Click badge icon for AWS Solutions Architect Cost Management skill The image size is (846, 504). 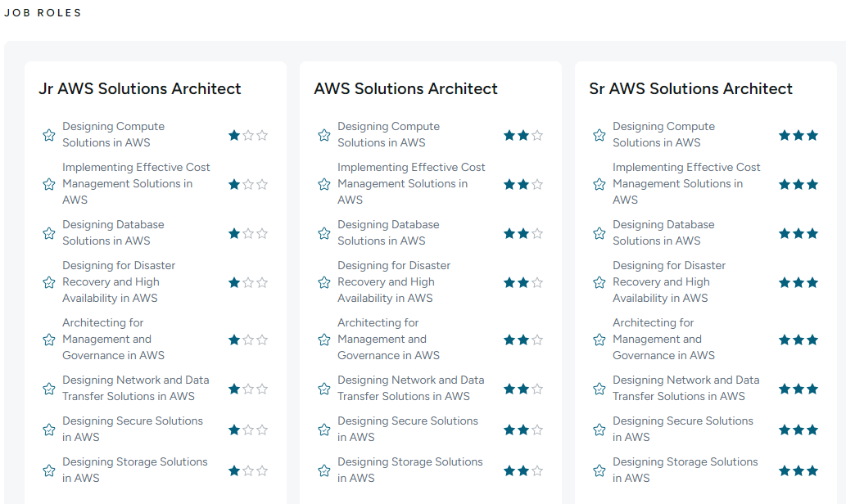pos(323,184)
